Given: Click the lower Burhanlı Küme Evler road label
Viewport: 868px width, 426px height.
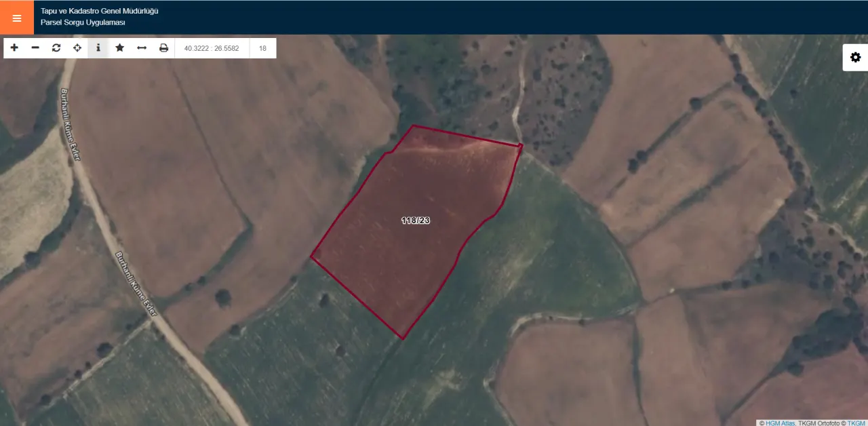Looking at the screenshot, I should coord(137,284).
